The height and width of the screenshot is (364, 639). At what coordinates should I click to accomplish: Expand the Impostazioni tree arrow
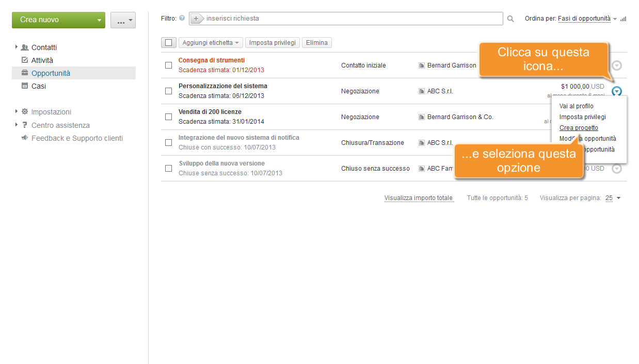[x=17, y=111]
